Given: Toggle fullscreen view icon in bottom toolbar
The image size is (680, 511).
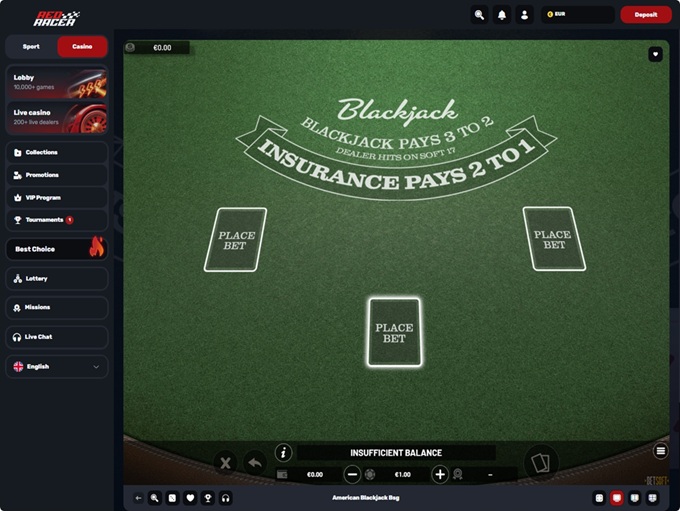Looking at the screenshot, I should (599, 498).
